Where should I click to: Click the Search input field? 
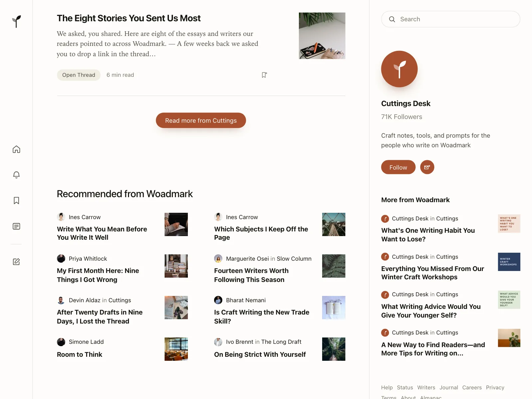click(x=451, y=19)
